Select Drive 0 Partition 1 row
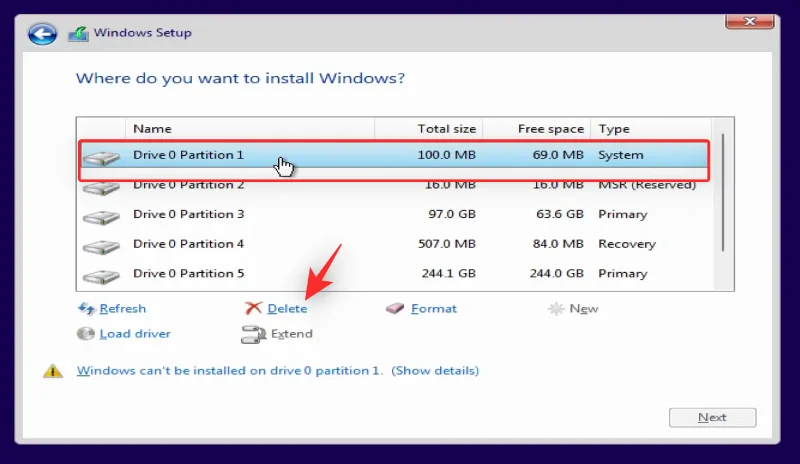800x464 pixels. [393, 155]
